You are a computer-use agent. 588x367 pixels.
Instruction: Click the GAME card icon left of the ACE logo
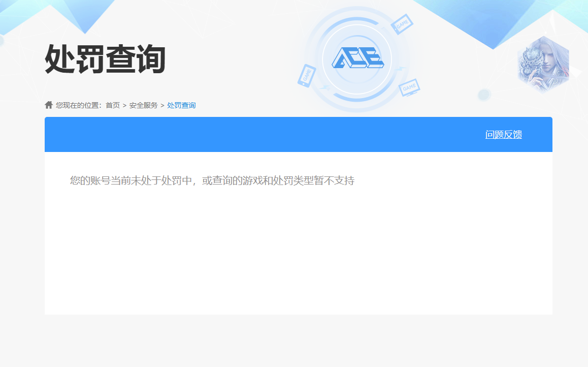307,76
